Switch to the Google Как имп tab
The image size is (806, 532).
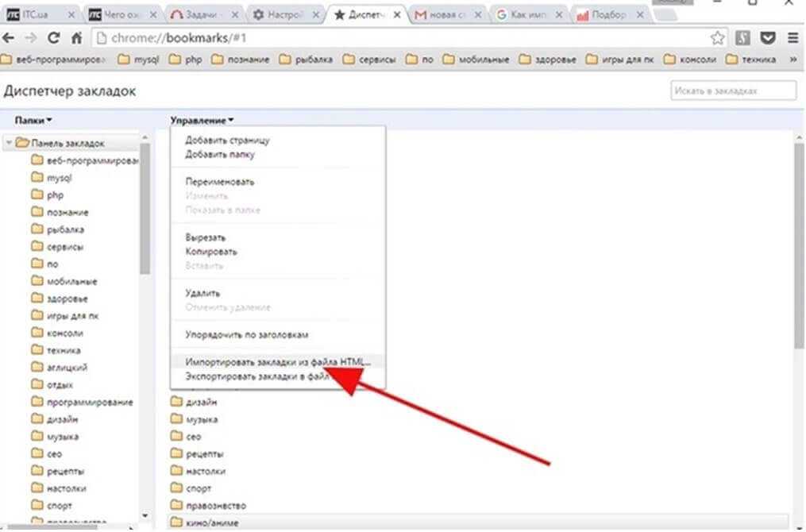[530, 15]
